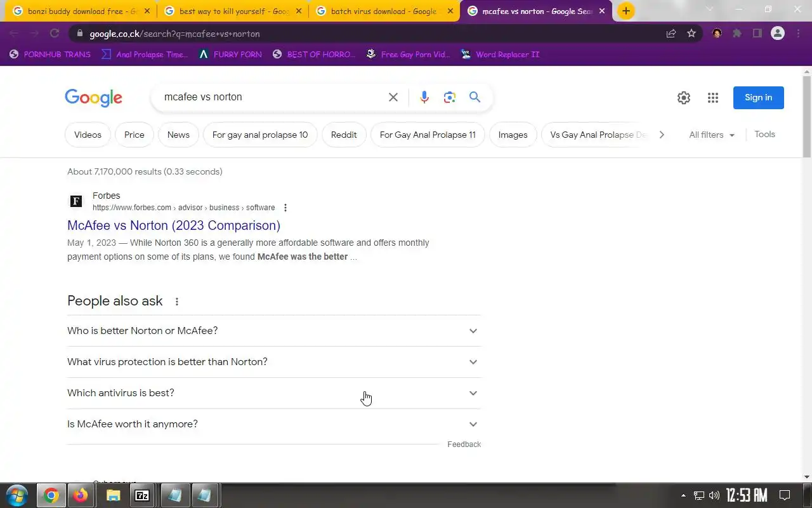812x508 pixels.
Task: Open File Explorer from the taskbar
Action: 113,496
